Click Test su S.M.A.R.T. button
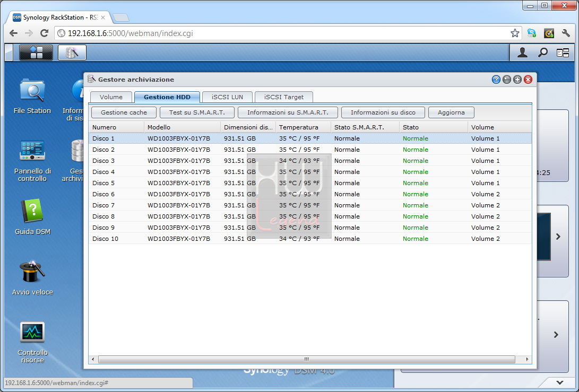579x392 pixels. click(x=197, y=112)
